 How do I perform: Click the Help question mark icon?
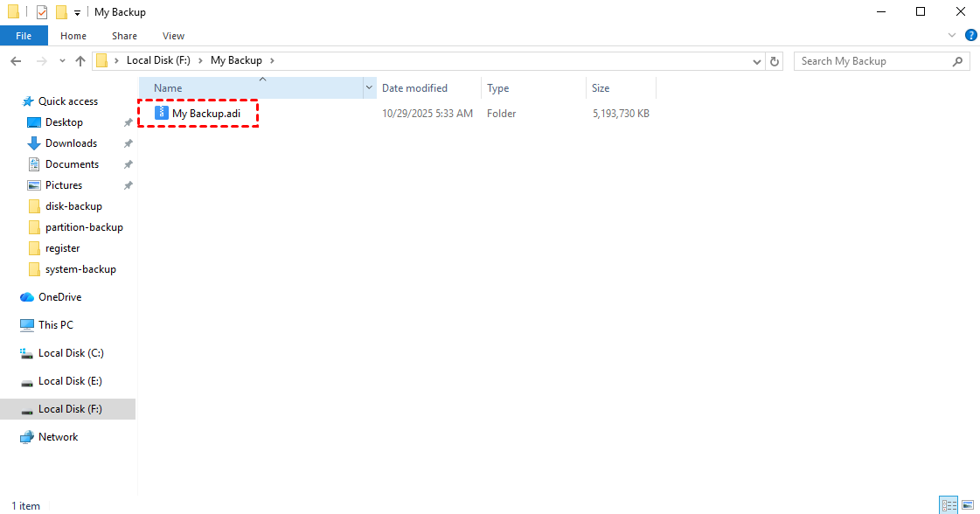coord(970,36)
